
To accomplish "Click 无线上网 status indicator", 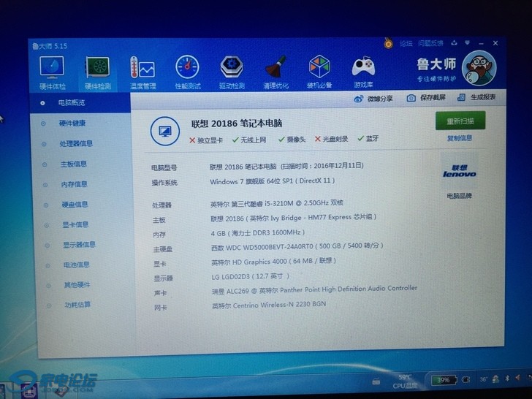I will (x=249, y=140).
